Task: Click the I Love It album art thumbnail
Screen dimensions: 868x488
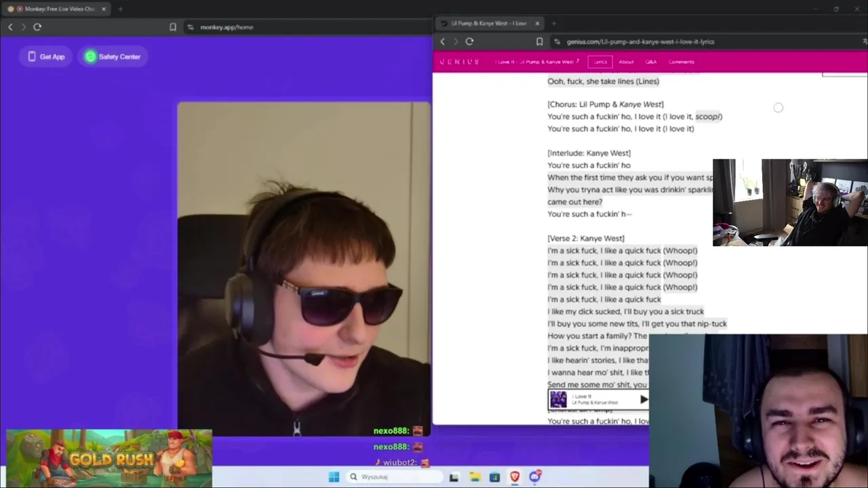Action: point(558,399)
